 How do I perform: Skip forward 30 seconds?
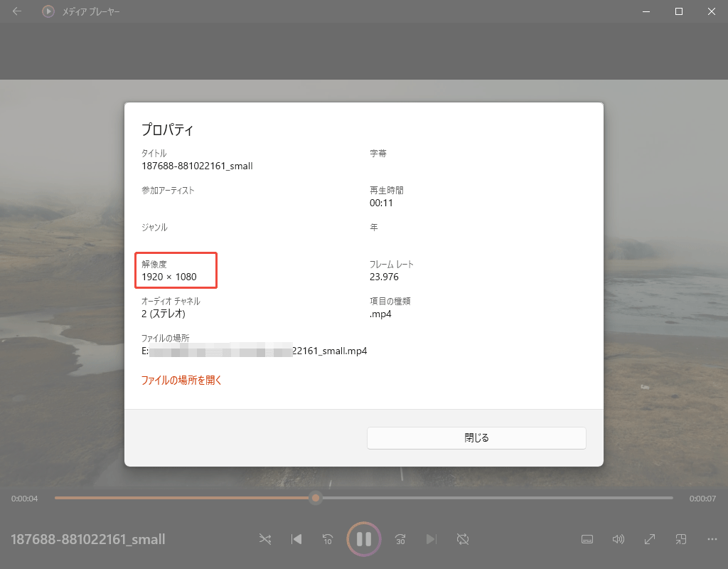[400, 539]
